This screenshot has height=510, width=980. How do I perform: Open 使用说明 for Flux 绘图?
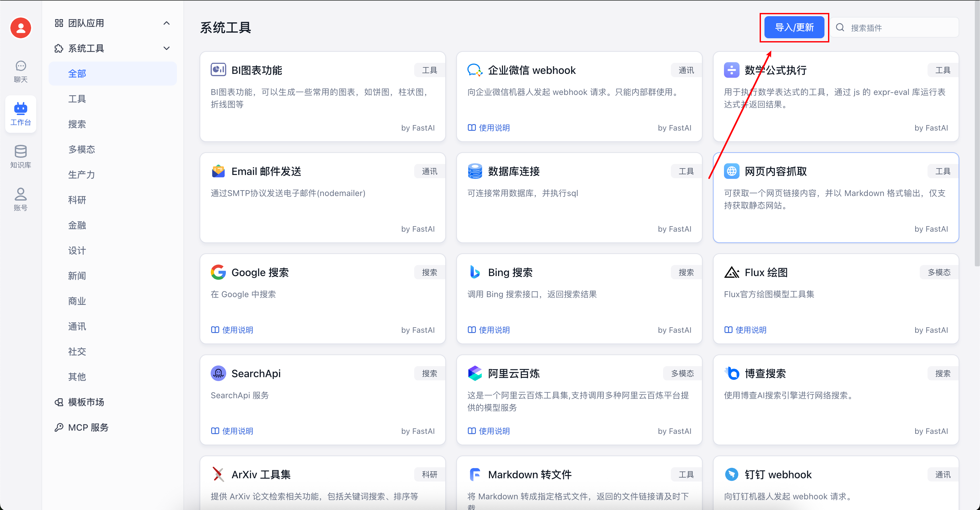pyautogui.click(x=745, y=330)
